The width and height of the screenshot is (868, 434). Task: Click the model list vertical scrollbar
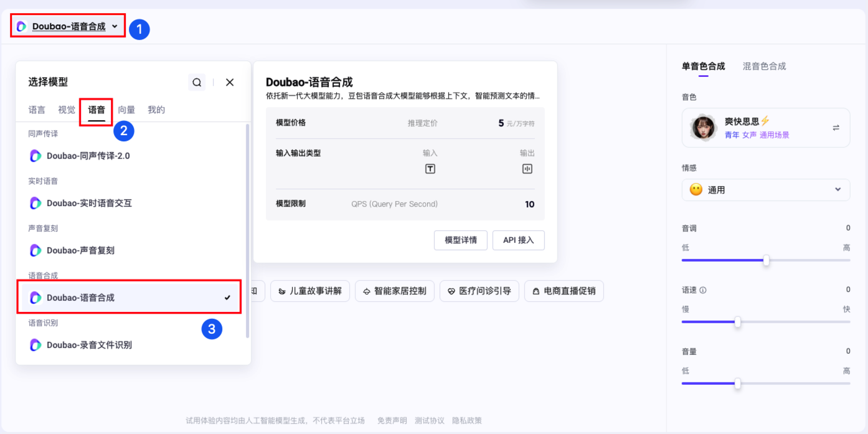coord(248,230)
